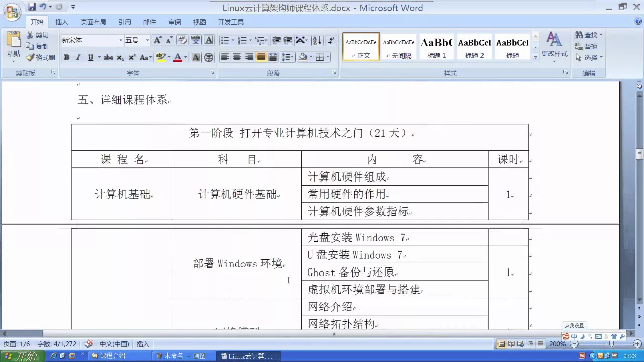
Task: Cut selection with 剪切
Action: click(38, 35)
